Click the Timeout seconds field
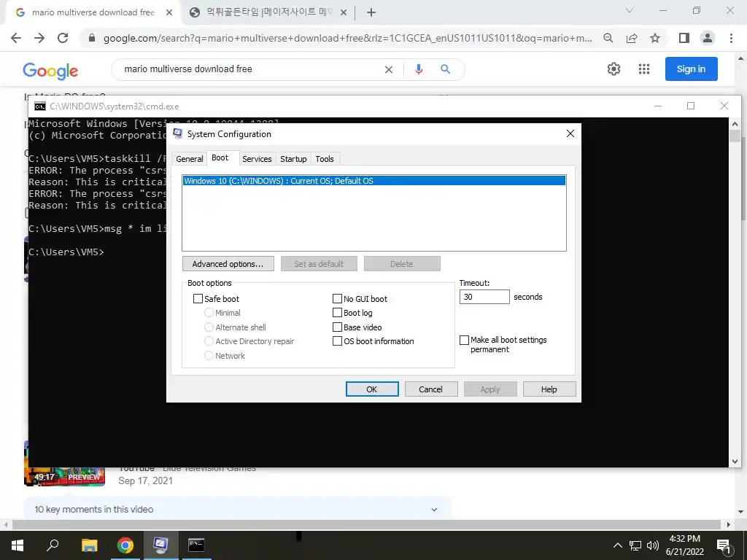 click(484, 297)
